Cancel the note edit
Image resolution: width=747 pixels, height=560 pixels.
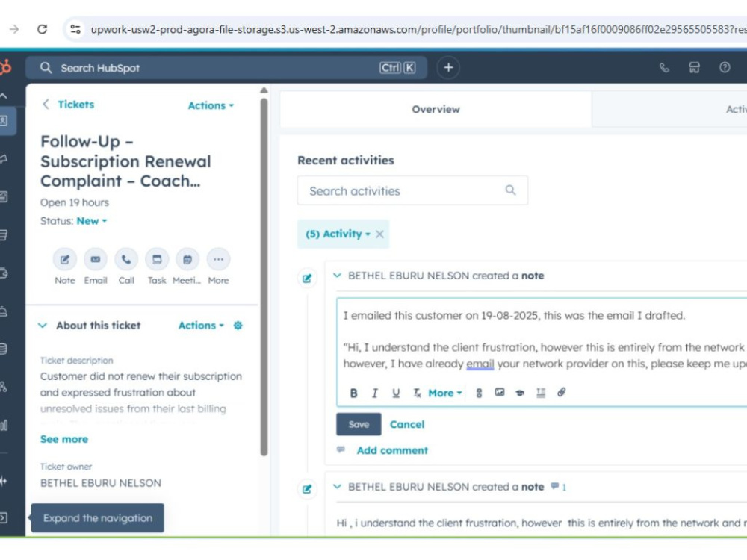407,424
